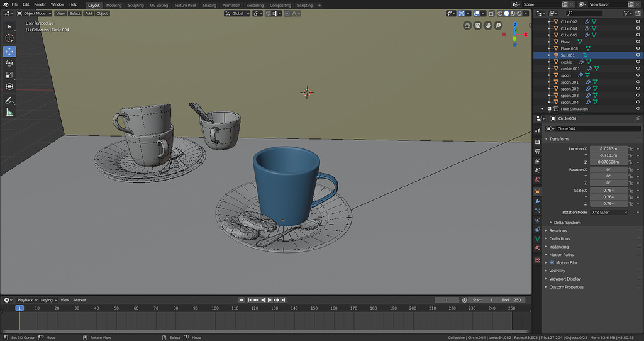
Task: Toggle perspective/orthographic grid view button
Action: click(x=467, y=25)
